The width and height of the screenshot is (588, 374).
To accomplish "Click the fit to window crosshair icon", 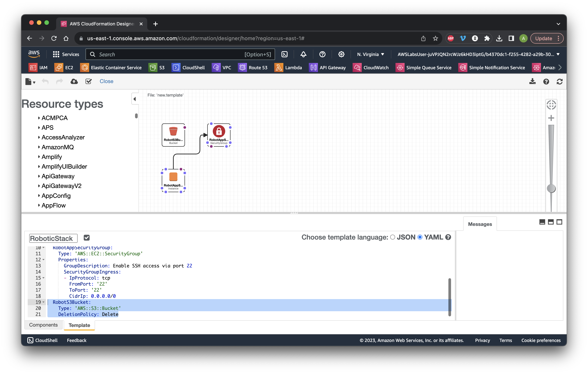I will point(551,105).
